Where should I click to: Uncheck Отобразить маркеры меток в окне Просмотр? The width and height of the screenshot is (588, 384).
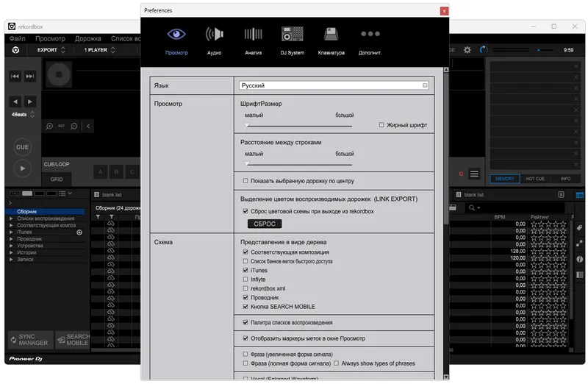[245, 338]
